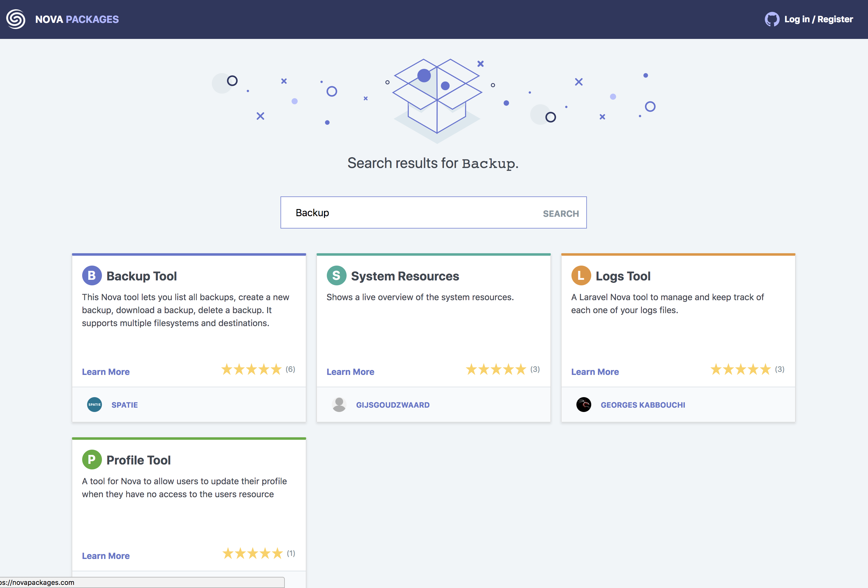
Task: Open the SPATIE author link
Action: pyautogui.click(x=125, y=405)
